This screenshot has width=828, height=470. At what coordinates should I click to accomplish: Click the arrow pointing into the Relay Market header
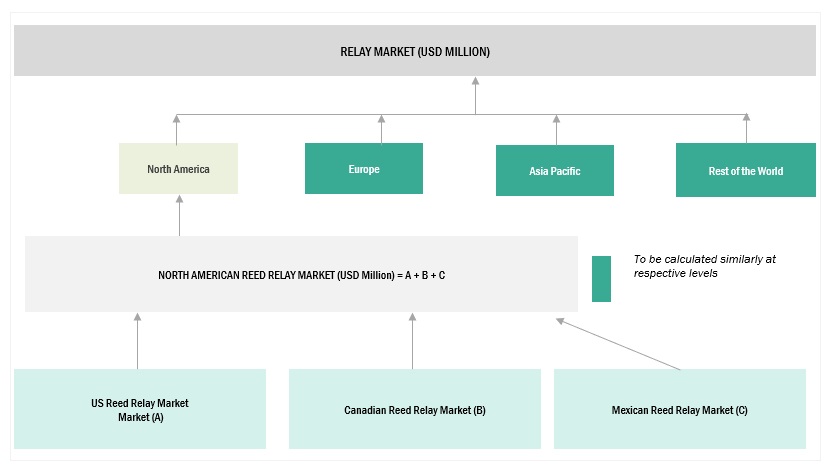pos(475,84)
